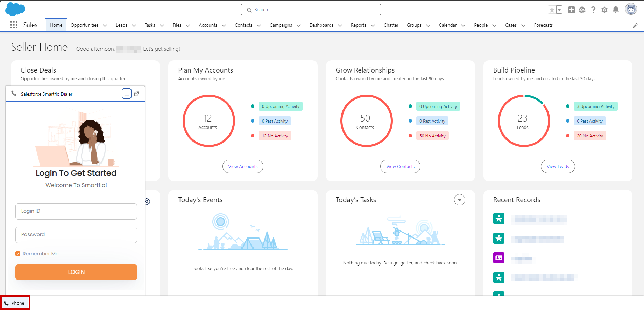Expand the Opportunities tab chevron
The height and width of the screenshot is (310, 644).
pyautogui.click(x=105, y=25)
